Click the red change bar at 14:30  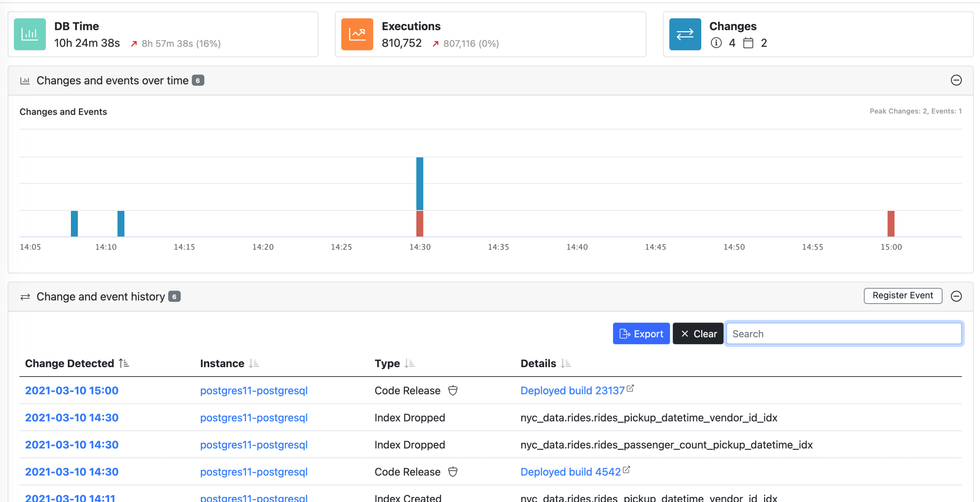(419, 223)
